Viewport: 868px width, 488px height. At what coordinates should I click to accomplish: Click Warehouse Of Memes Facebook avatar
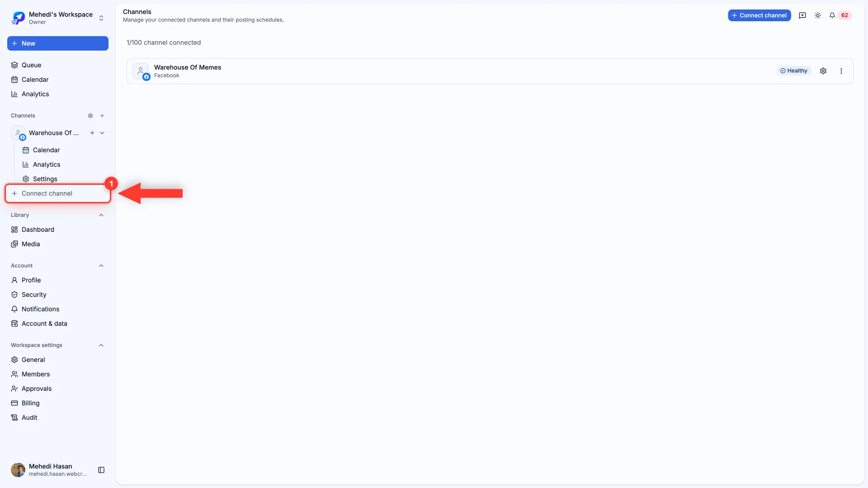point(141,71)
